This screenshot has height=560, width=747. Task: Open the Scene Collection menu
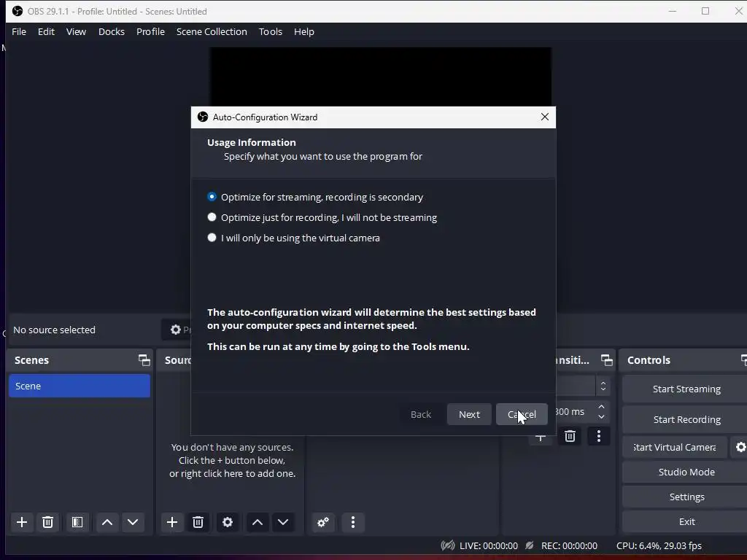(x=212, y=31)
